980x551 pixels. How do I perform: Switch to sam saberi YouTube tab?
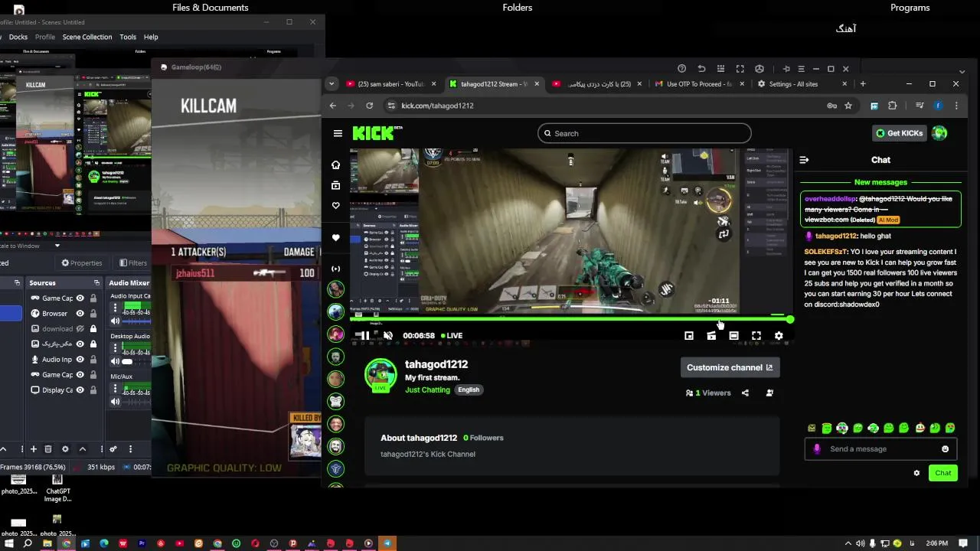click(390, 84)
